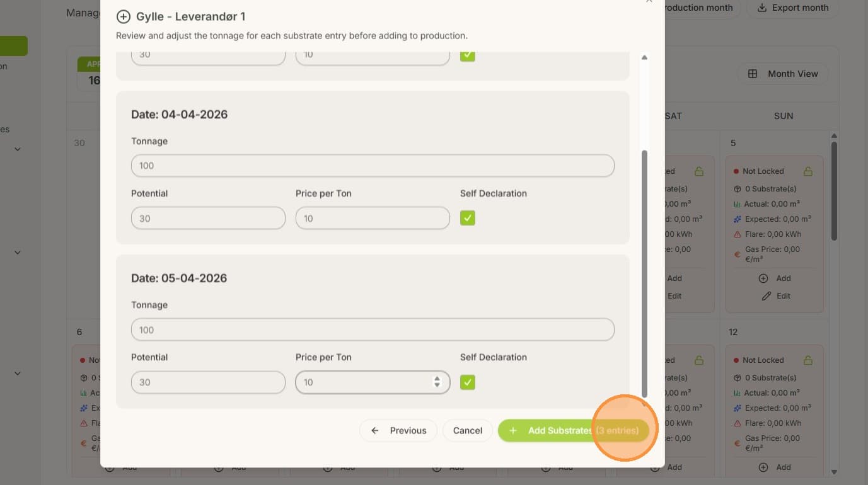Viewport: 868px width, 485px height.
Task: Click the euro icon by Gas Price on day 12
Action: 737,443
